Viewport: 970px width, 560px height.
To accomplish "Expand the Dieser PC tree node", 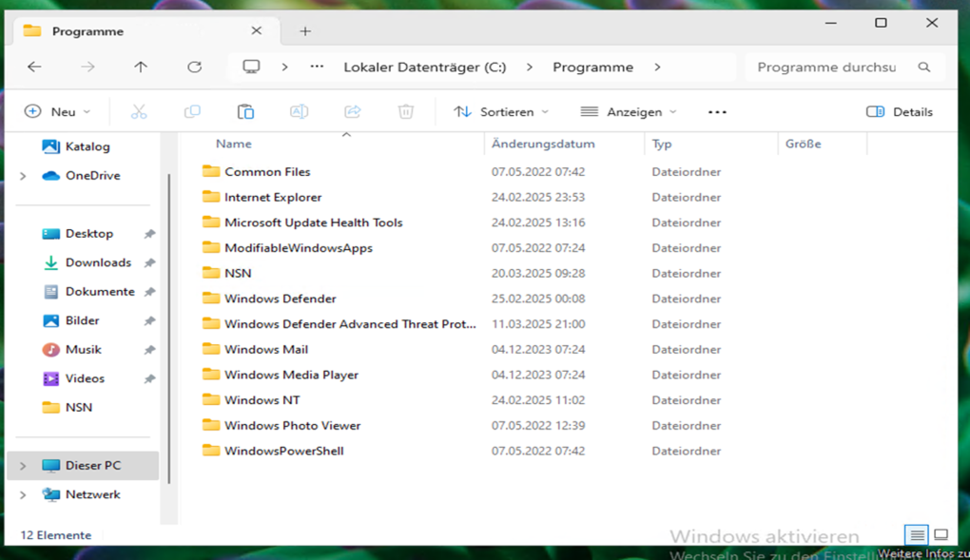I will pos(23,466).
